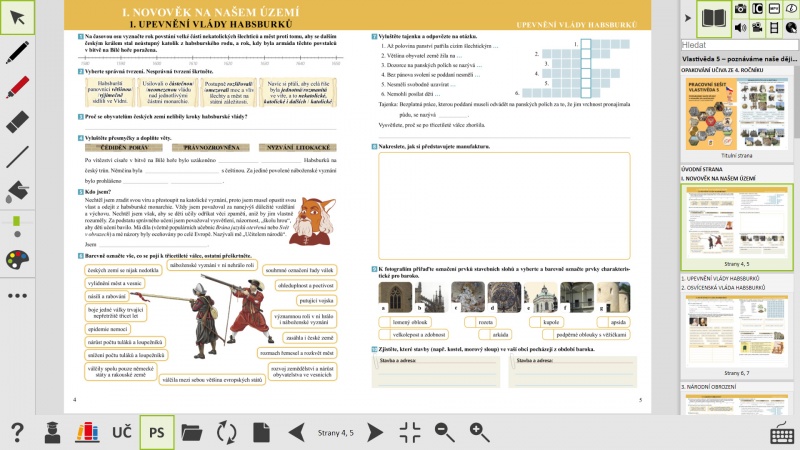
Task: Switch to UČ textbook view
Action: [121, 432]
